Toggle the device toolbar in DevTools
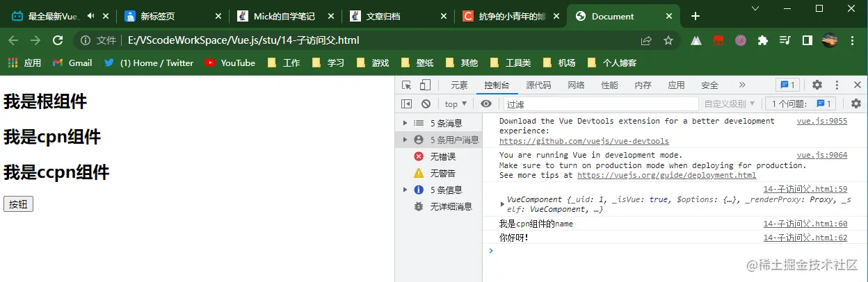The image size is (868, 282). pyautogui.click(x=424, y=85)
